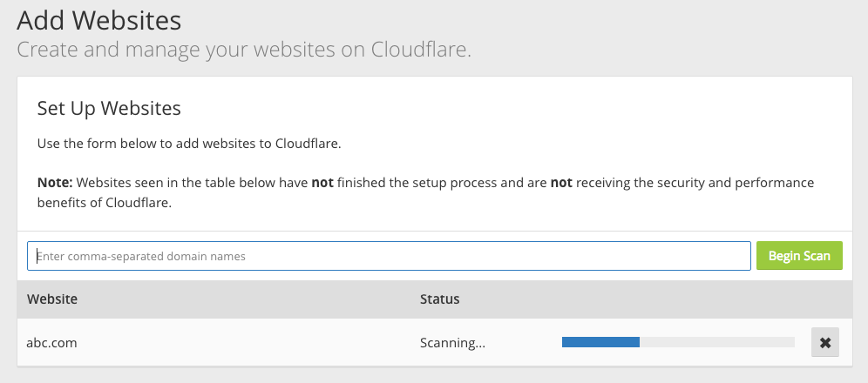
Task: Focus the comma-separated domain names field
Action: pos(390,256)
